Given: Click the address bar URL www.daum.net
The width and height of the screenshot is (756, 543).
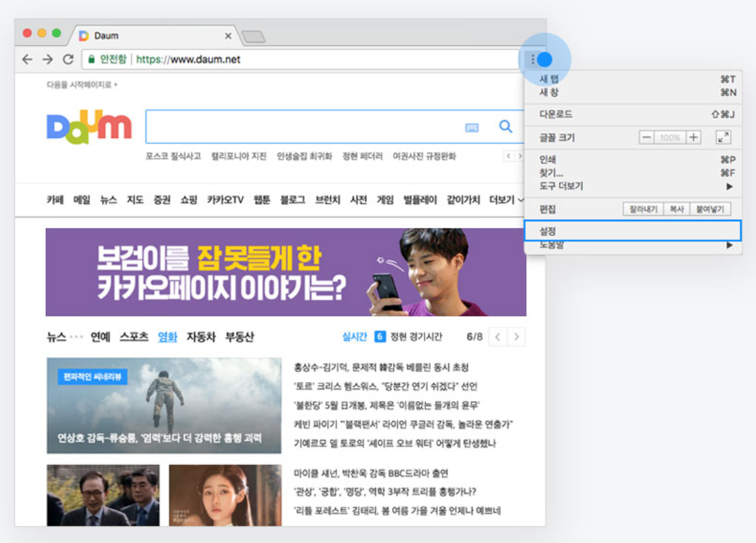Looking at the screenshot, I should pos(188,59).
